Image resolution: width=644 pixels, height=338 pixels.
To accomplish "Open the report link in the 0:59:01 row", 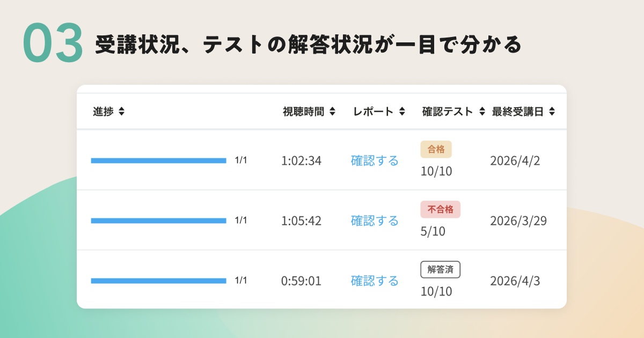I will (375, 281).
